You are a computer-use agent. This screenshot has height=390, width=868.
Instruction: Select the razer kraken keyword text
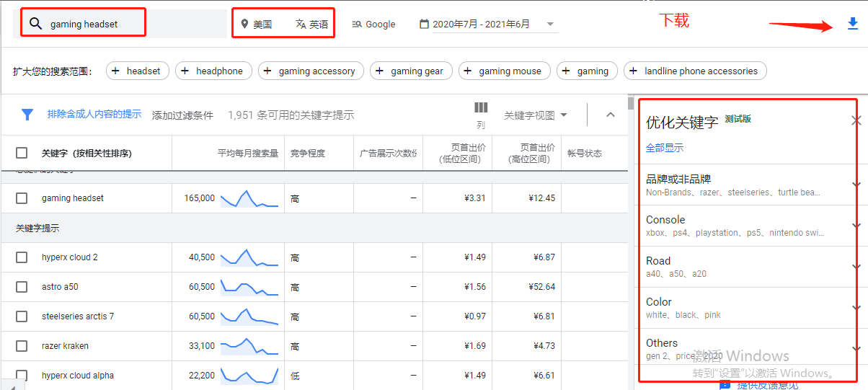(x=66, y=346)
